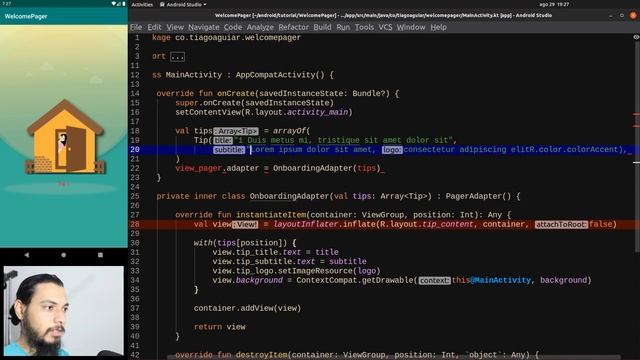640x360 pixels.
Task: Open the Code menu
Action: [233, 27]
